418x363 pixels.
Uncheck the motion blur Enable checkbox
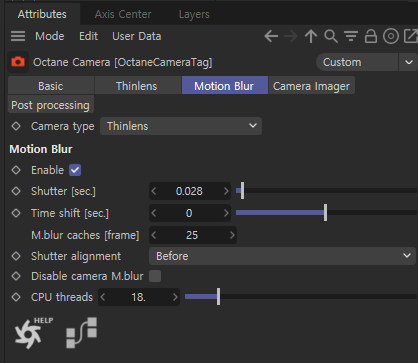pyautogui.click(x=75, y=170)
